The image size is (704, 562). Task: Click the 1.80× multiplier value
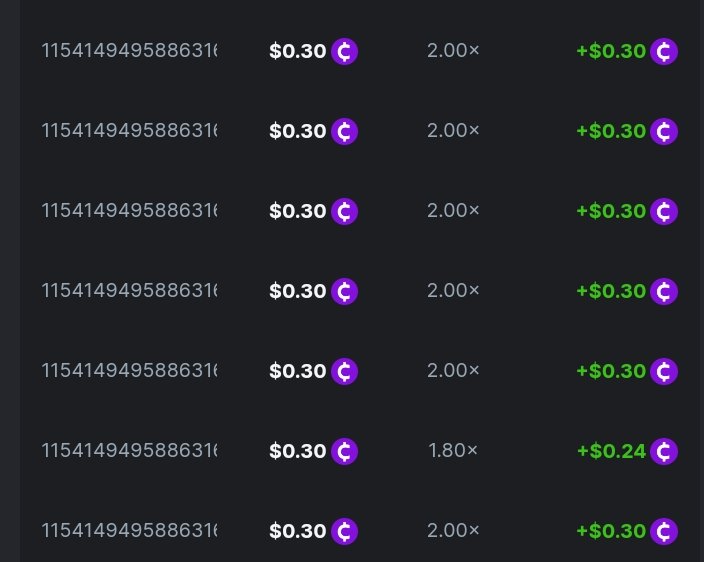coord(453,450)
